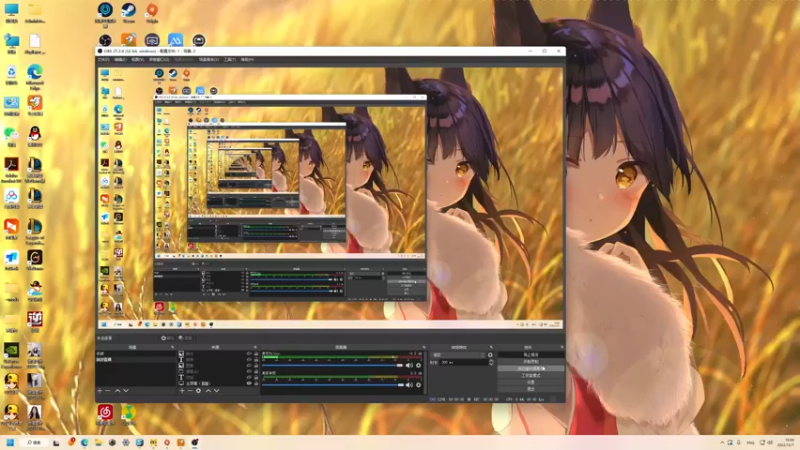This screenshot has height=450, width=800.
Task: Click the transition duration stepper arrows
Action: coord(491,362)
